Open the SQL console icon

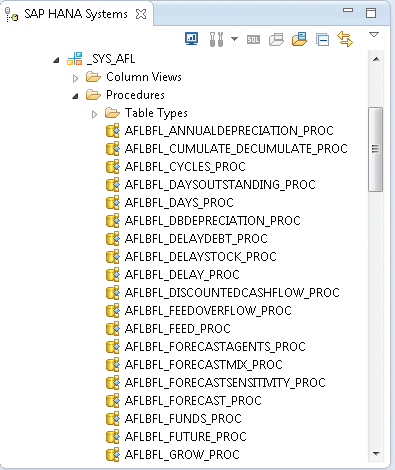click(x=253, y=40)
